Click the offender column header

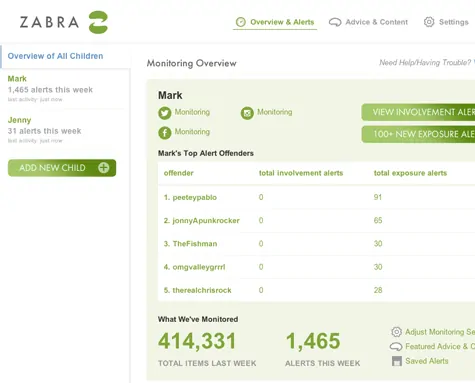pos(179,173)
